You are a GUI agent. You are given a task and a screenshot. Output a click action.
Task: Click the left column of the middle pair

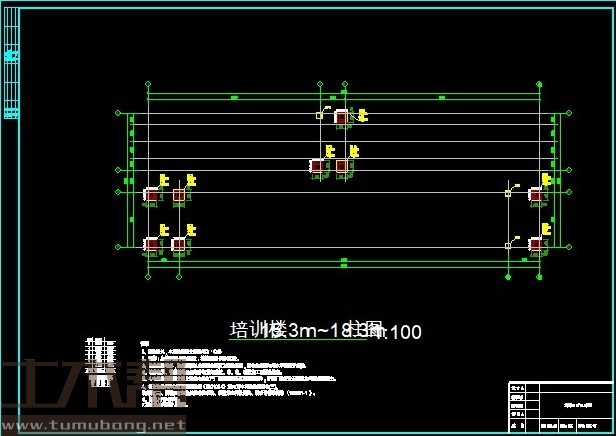316,165
